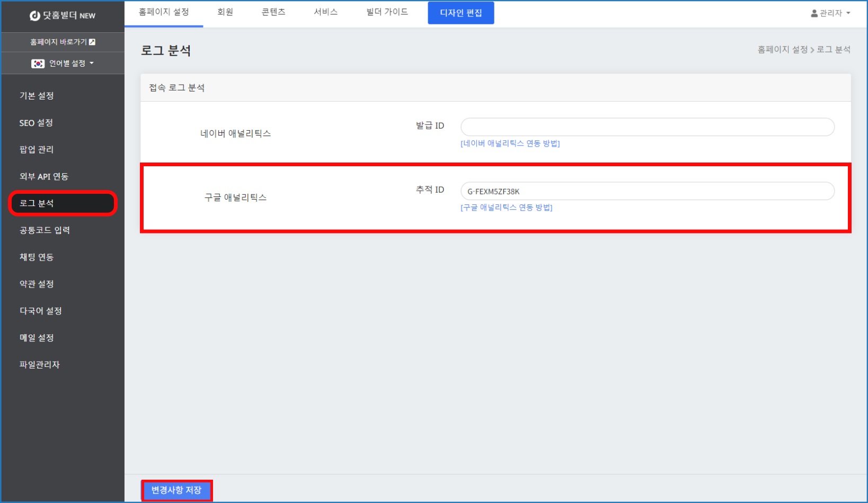This screenshot has height=503, width=868.
Task: Switch to the 회원 tab
Action: (225, 12)
